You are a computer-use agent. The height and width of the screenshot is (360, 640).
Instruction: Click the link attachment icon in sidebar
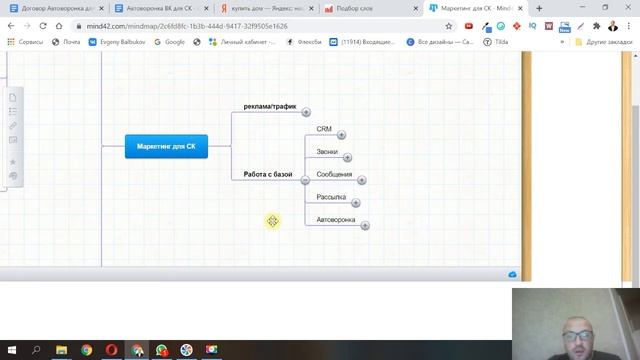tap(13, 126)
